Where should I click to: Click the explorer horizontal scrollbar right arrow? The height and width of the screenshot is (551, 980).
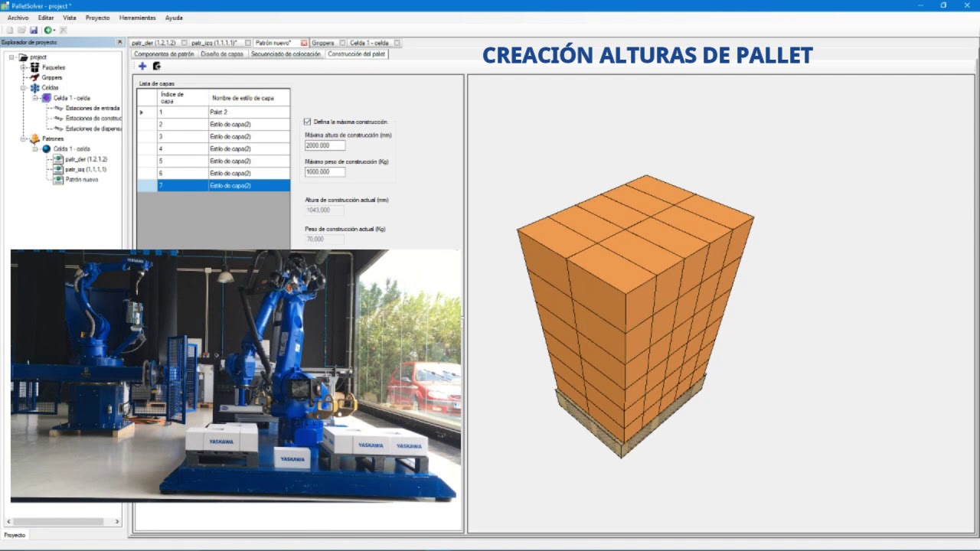[x=117, y=522]
